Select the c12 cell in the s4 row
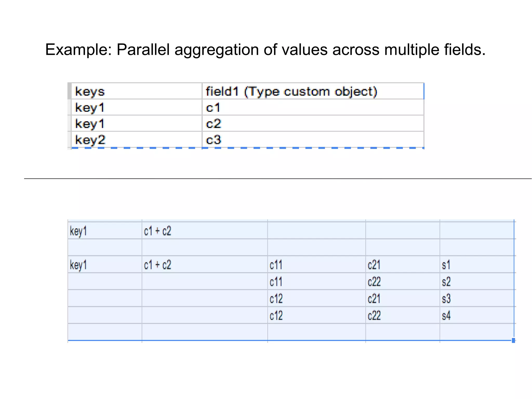 [x=317, y=315]
